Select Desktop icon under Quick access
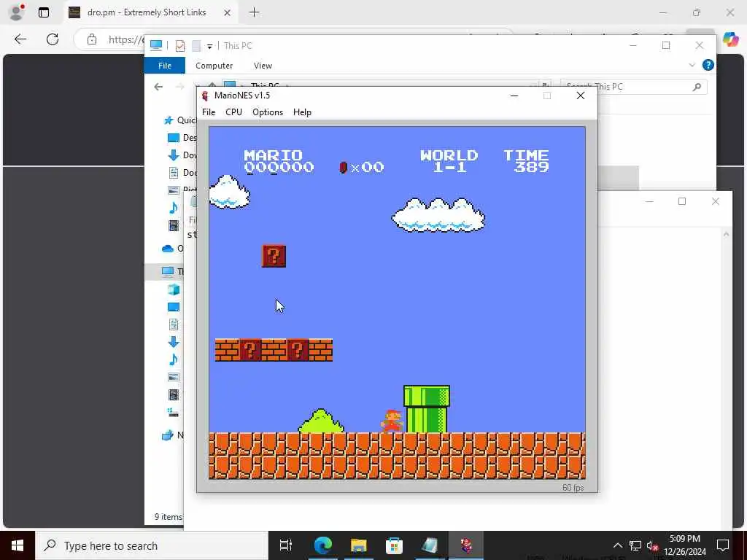Screen dimensions: 747x560 point(174,138)
